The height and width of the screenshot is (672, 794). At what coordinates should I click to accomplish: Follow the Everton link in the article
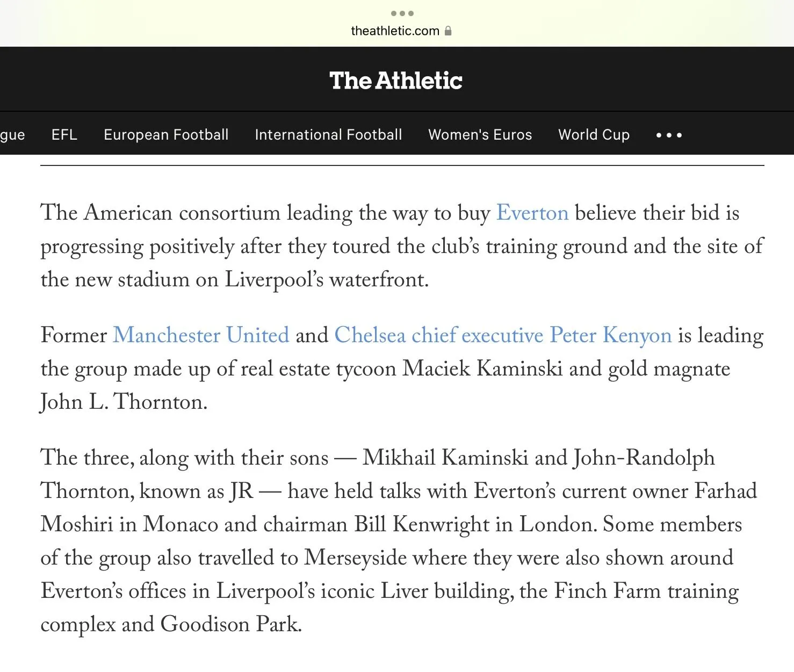click(532, 213)
